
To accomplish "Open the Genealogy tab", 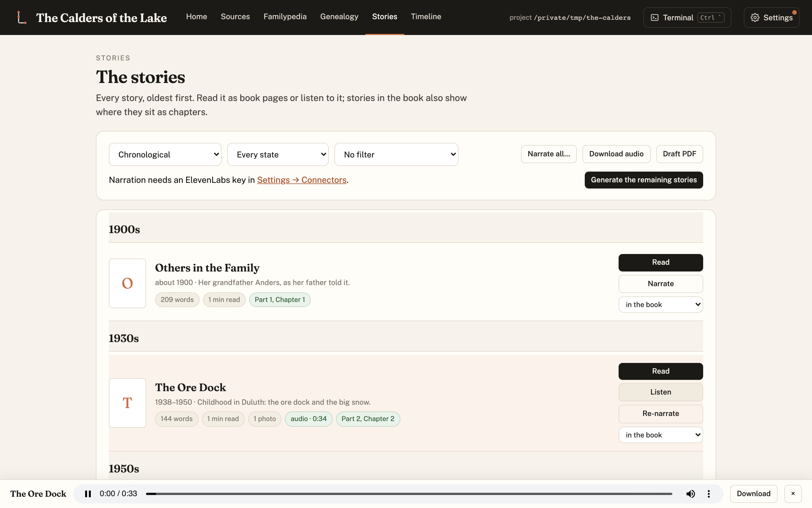I will click(x=339, y=16).
